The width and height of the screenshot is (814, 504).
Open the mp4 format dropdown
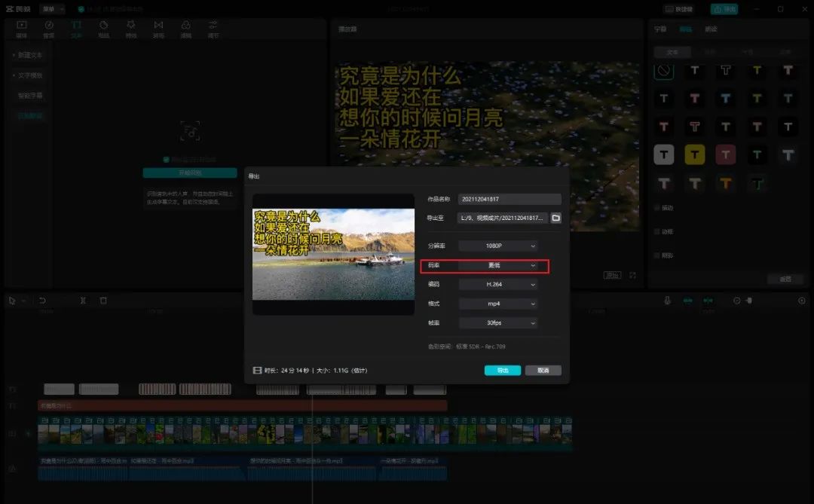pyautogui.click(x=498, y=304)
